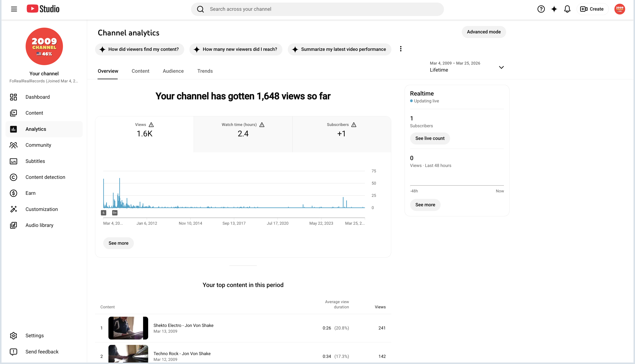Click 'Shekto Electro - Jon Von Shake' title
The width and height of the screenshot is (635, 364).
pos(183,325)
